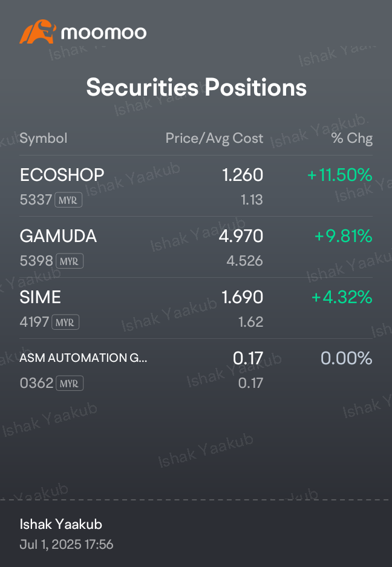Image resolution: width=392 pixels, height=567 pixels.
Task: Click the moomoo bull logo icon
Action: click(x=38, y=32)
